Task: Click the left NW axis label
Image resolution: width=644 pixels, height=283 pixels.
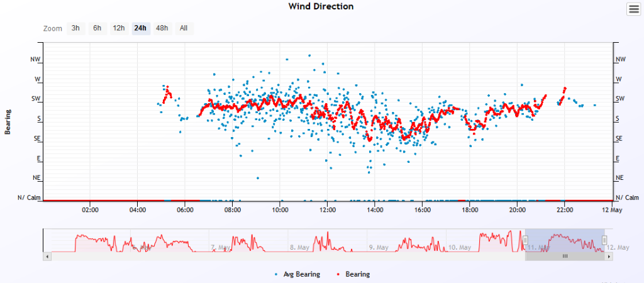Action: [x=35, y=59]
